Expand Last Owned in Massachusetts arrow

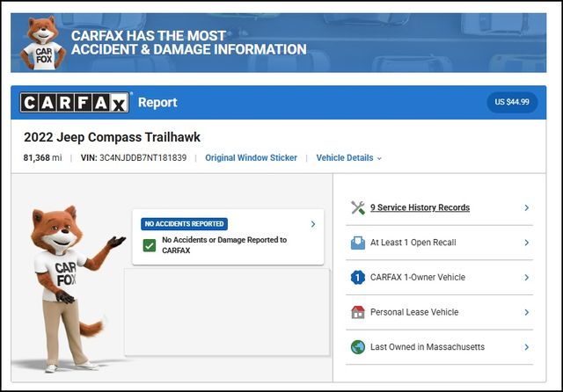click(526, 347)
